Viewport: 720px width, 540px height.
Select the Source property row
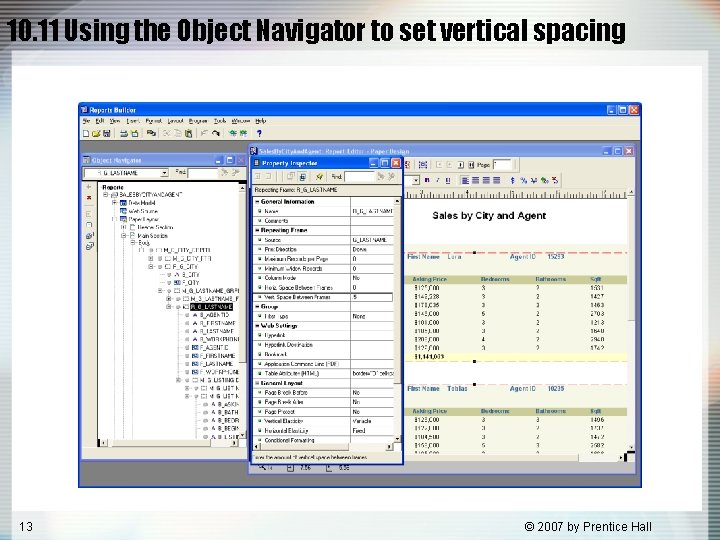[323, 240]
